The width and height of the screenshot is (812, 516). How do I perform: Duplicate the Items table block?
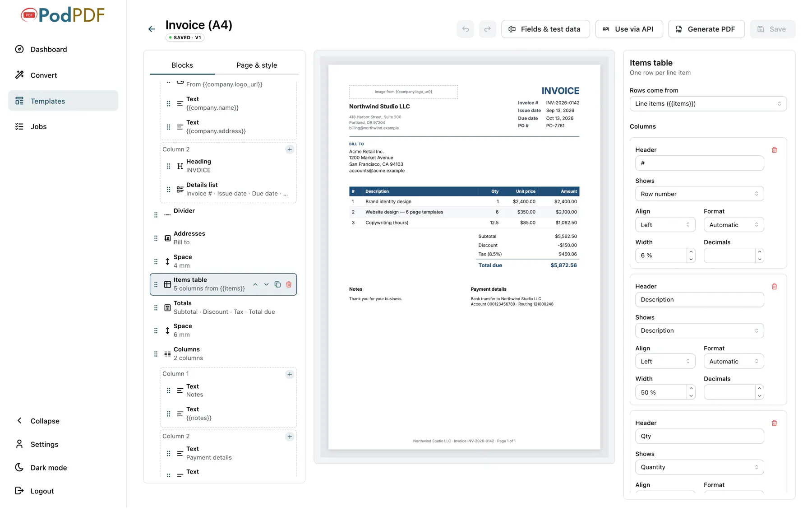click(277, 285)
